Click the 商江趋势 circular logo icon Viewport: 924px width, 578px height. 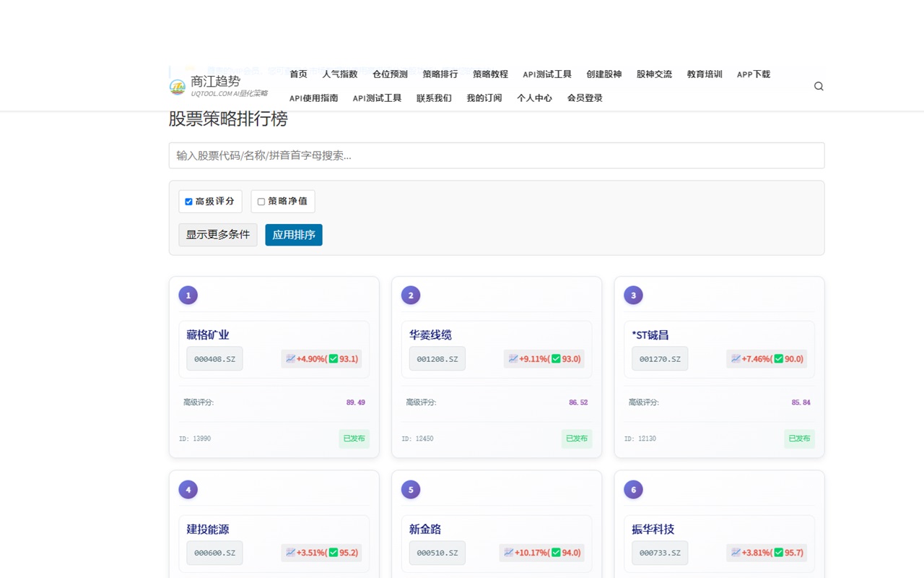point(178,85)
